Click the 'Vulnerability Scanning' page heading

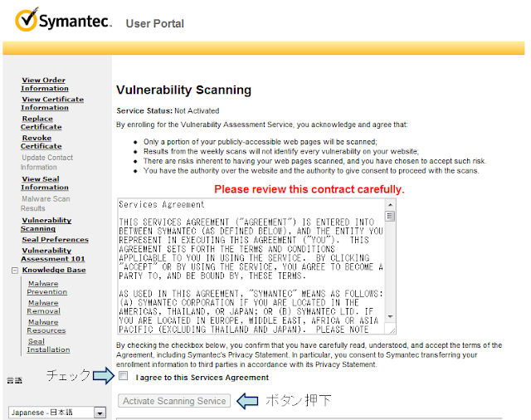[183, 90]
